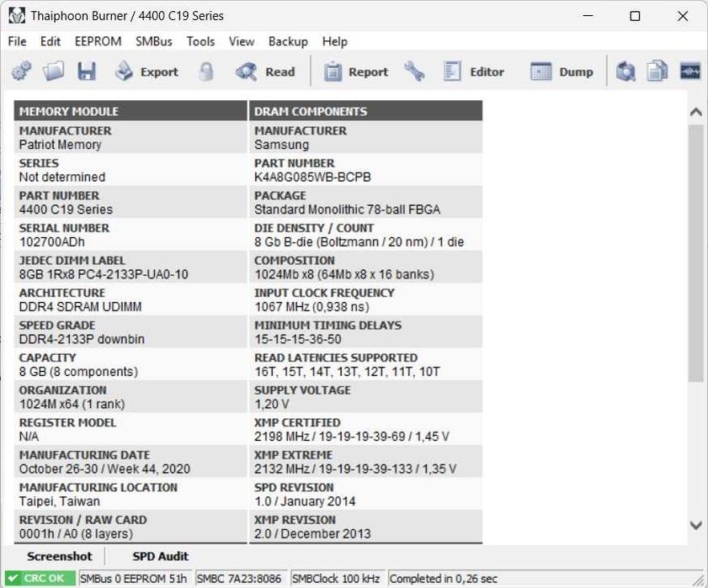This screenshot has height=588, width=708.
Task: Select the Samsung manufacturer value
Action: click(281, 145)
